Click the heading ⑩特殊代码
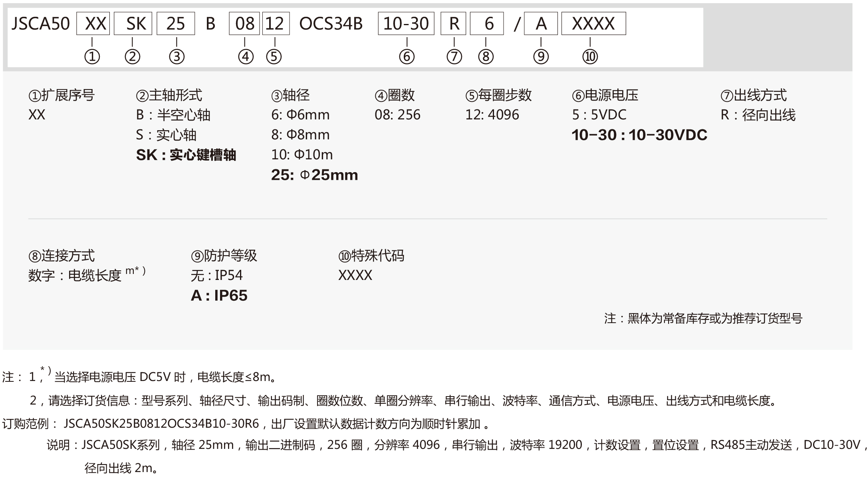This screenshot has height=504, width=867. tap(371, 256)
